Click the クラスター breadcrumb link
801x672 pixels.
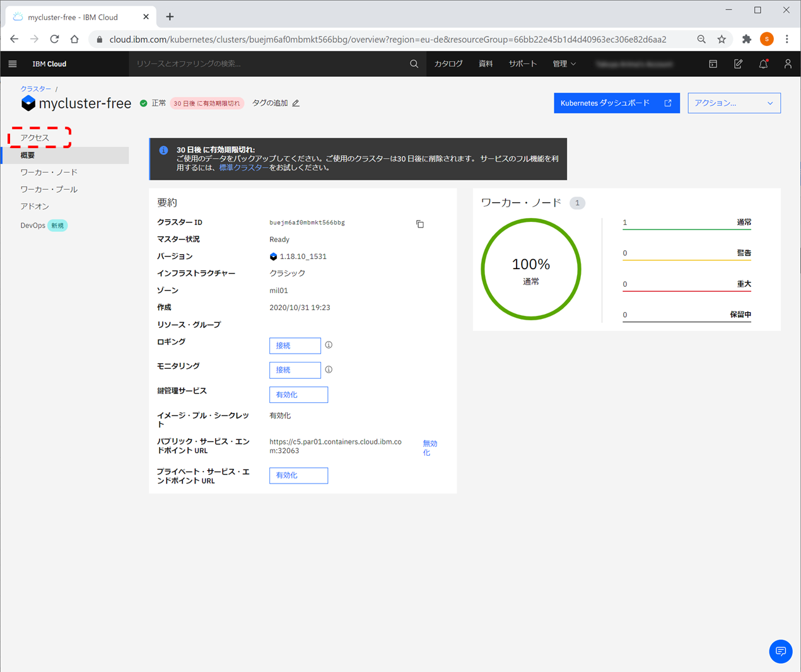point(35,89)
